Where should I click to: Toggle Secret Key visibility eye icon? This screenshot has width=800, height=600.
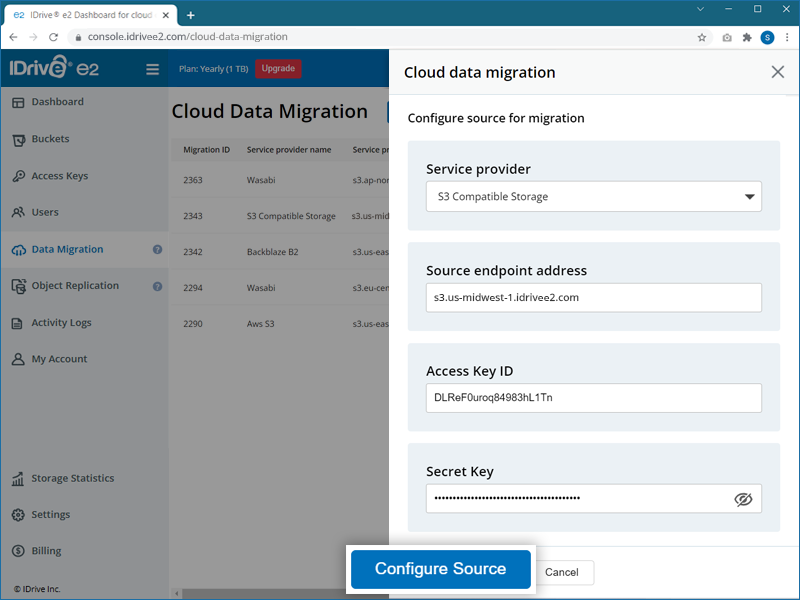743,499
